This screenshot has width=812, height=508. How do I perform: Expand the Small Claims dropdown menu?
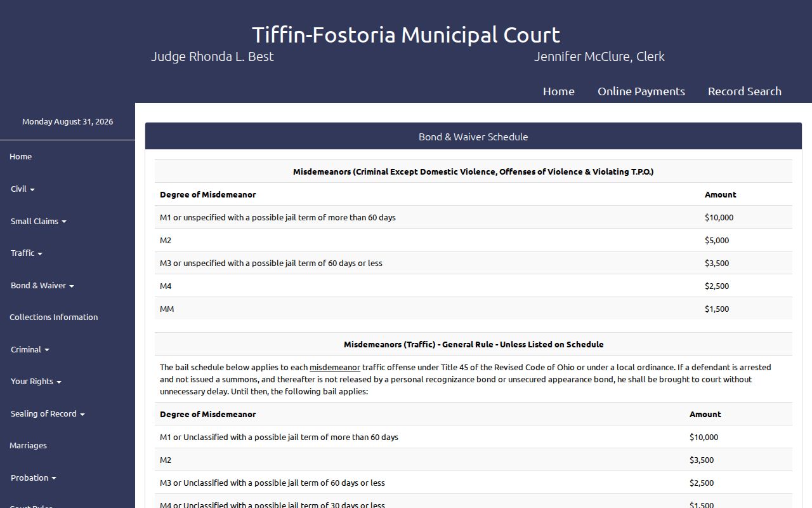pyautogui.click(x=39, y=221)
